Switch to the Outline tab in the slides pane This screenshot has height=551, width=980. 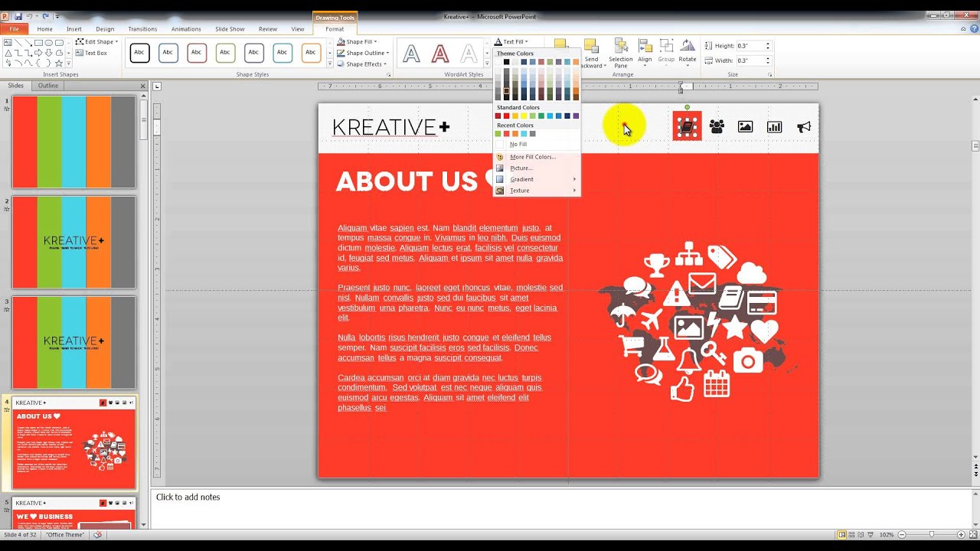click(x=47, y=85)
